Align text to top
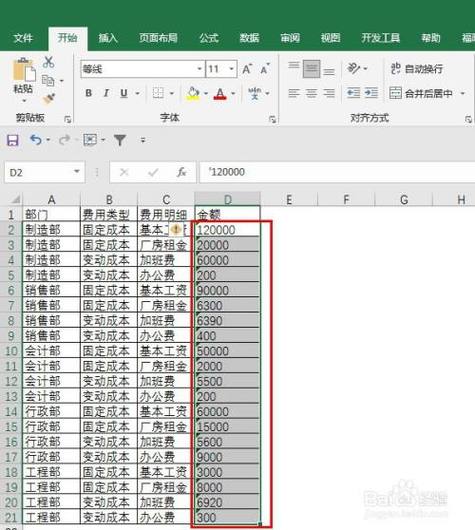This screenshot has height=530, width=475. [x=294, y=66]
